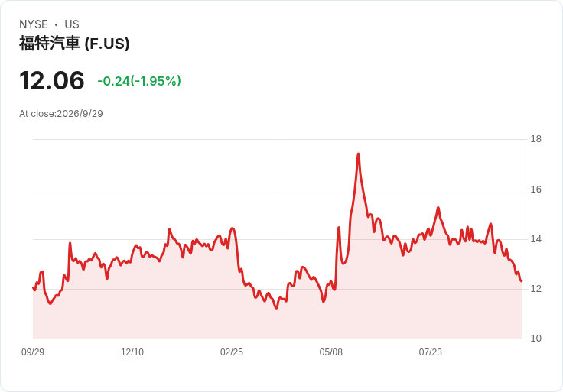
Task: Click the 07/23 date axis label
Action: click(430, 352)
